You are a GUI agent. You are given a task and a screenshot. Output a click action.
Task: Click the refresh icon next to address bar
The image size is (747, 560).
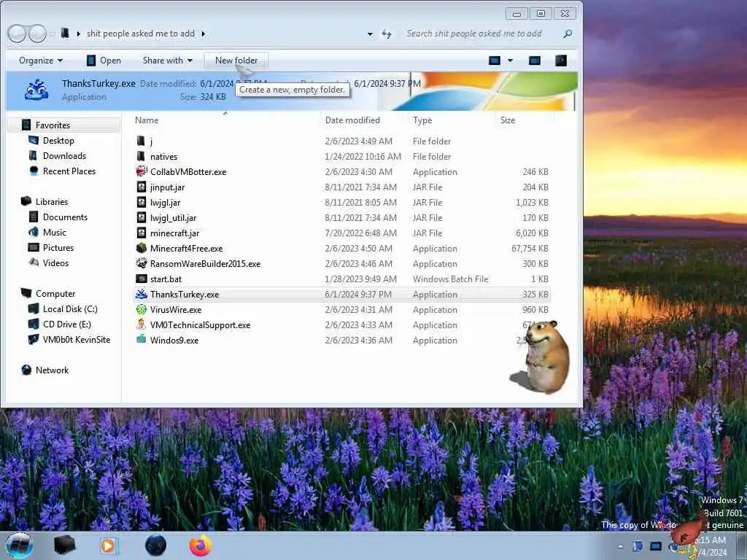click(x=387, y=34)
